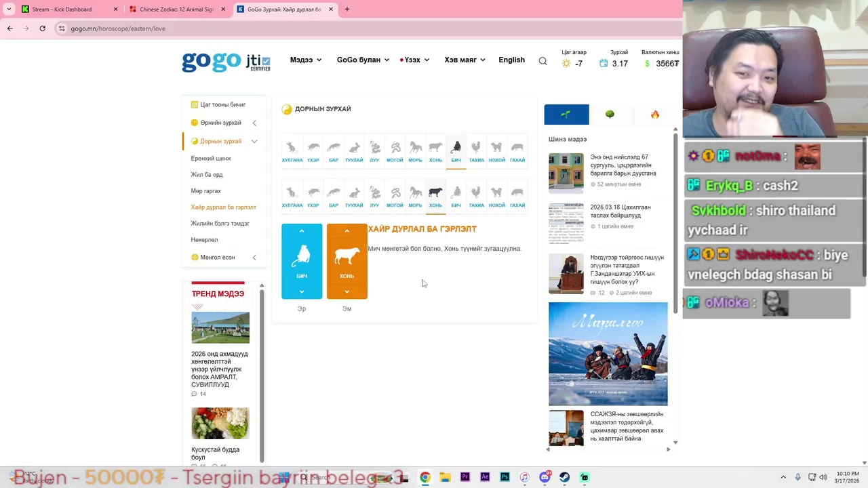Open the Зурхай 3.17 header widget
This screenshot has height=488, width=868.
[x=614, y=59]
